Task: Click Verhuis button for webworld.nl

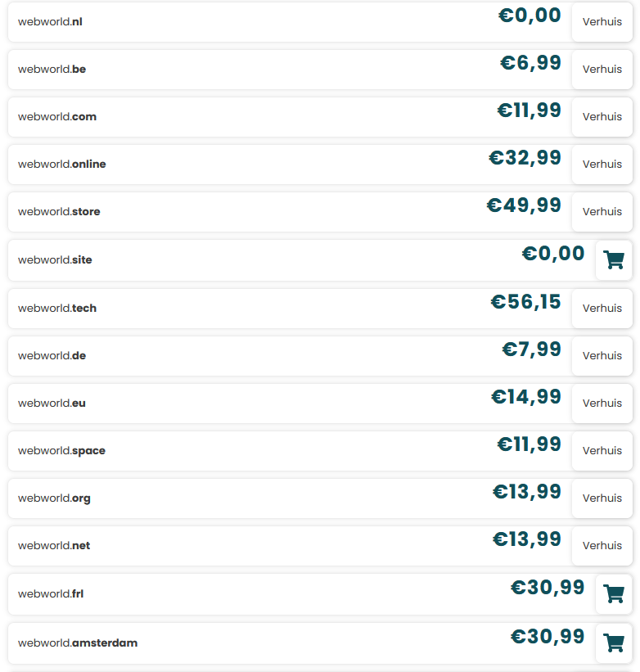Action: pyautogui.click(x=602, y=22)
